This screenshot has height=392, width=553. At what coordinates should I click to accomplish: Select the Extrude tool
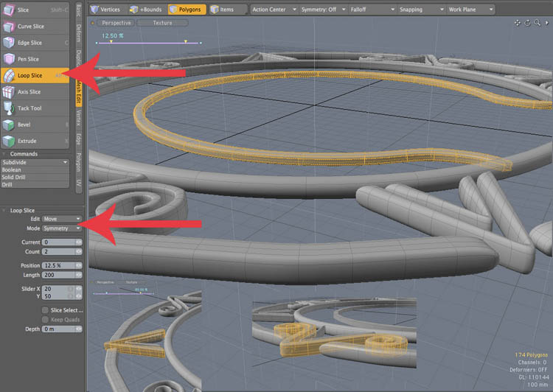35,141
